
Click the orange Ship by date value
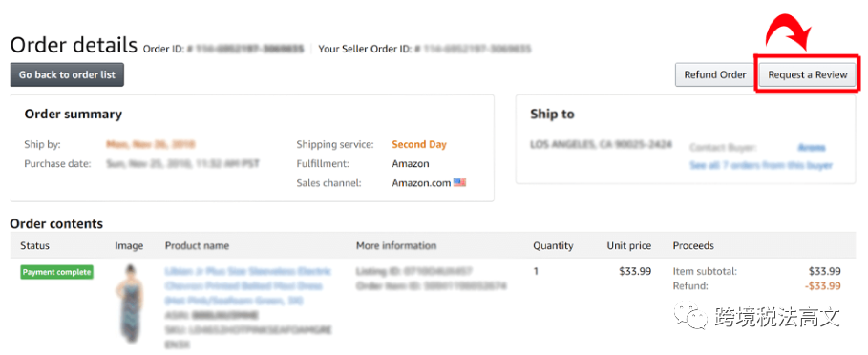[x=151, y=145]
